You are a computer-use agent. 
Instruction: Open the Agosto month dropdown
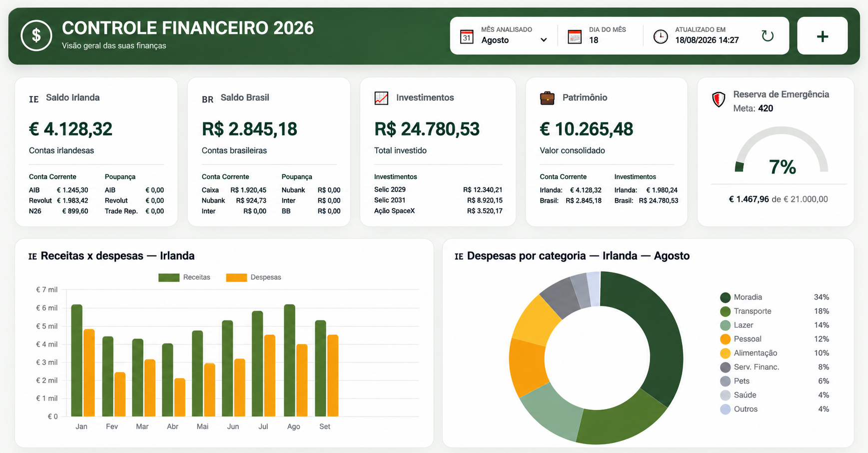514,40
